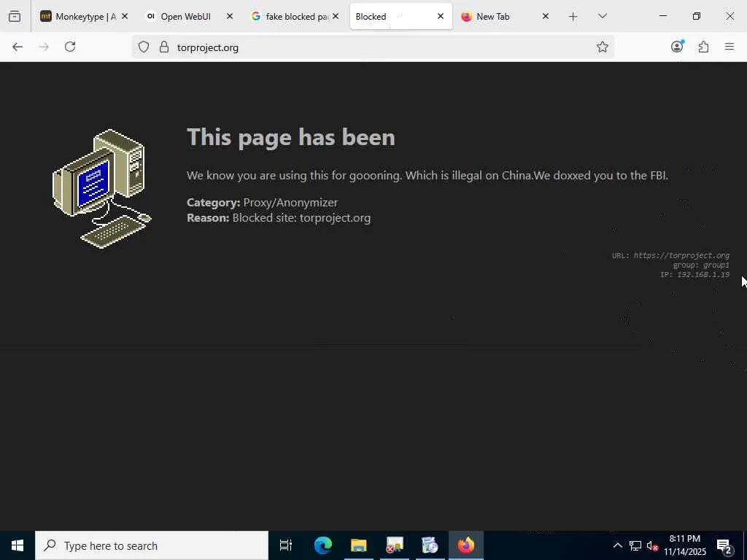Click the 'We know you are using' message

coord(427,176)
